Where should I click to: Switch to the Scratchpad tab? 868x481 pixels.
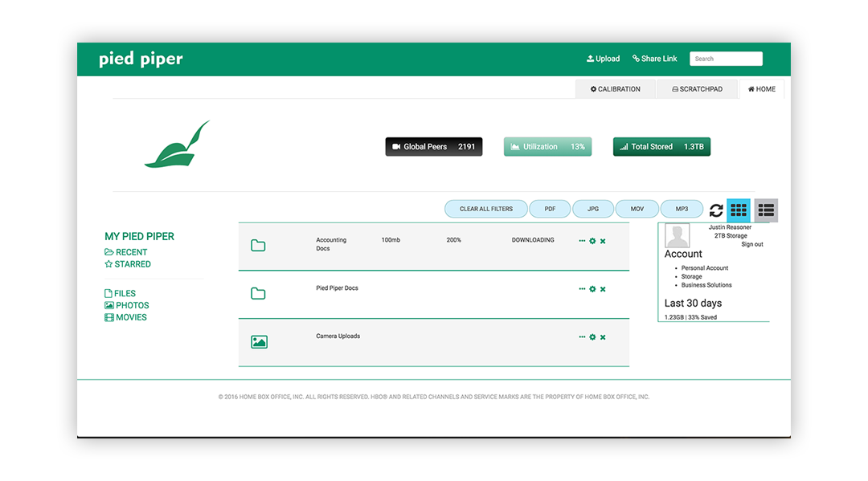tap(697, 89)
